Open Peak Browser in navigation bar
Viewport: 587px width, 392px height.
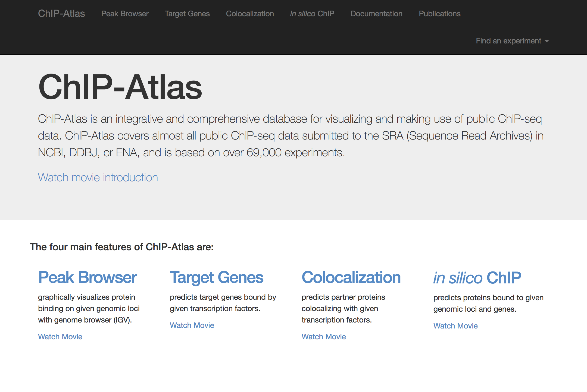click(x=125, y=14)
